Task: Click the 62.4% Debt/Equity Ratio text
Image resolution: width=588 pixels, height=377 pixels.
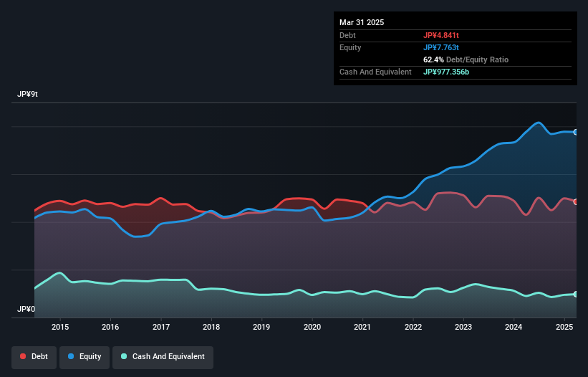Action: pyautogui.click(x=466, y=59)
